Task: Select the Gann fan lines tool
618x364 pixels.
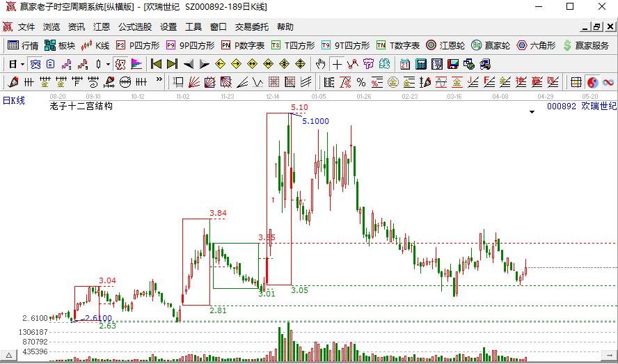Action: (x=194, y=82)
